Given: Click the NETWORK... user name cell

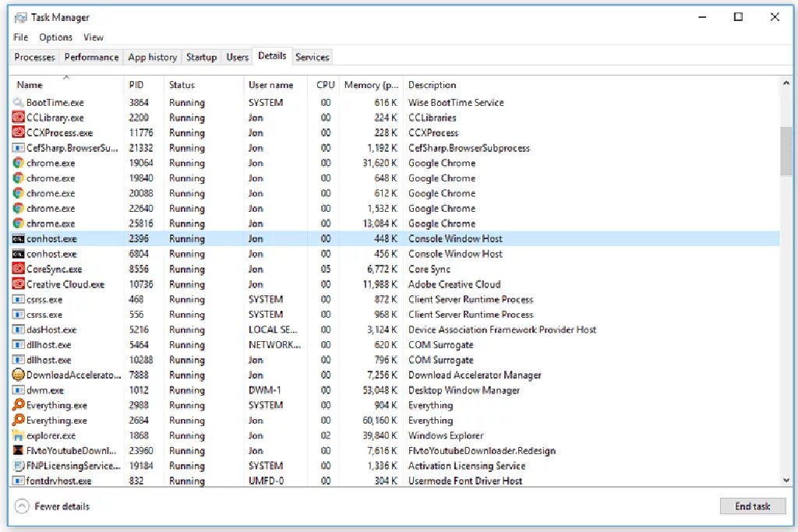Looking at the screenshot, I should point(275,345).
